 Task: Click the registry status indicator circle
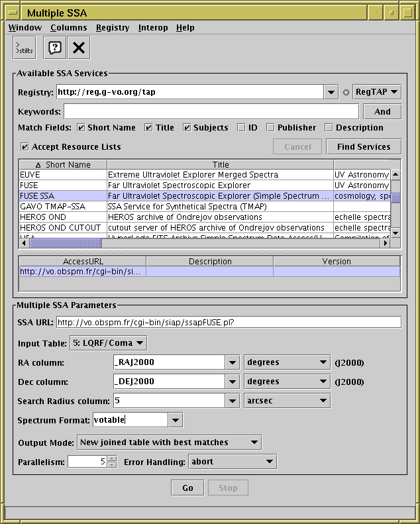pyautogui.click(x=346, y=93)
